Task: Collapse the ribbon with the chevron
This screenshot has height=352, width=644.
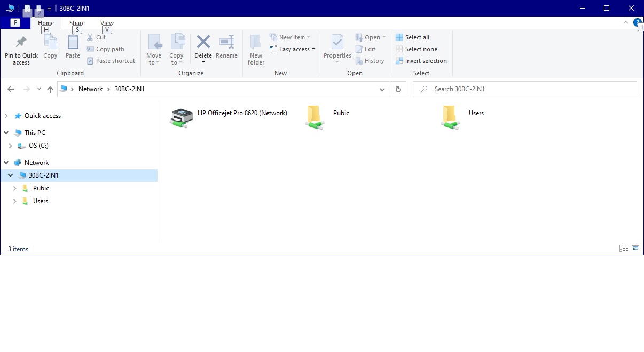Action: [625, 22]
